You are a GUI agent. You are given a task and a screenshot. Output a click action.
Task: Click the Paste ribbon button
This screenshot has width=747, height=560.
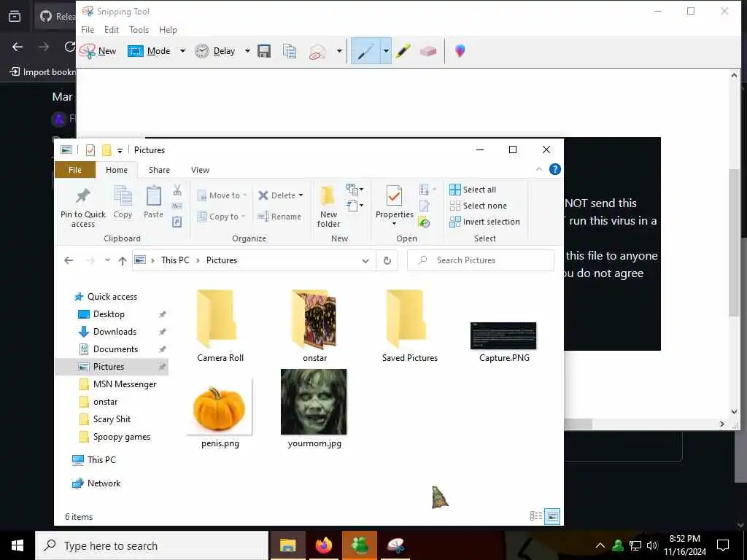[x=153, y=203]
